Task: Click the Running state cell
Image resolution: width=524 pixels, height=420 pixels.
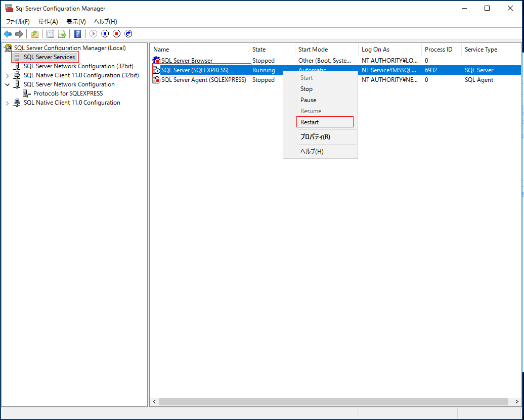Action: click(x=264, y=70)
